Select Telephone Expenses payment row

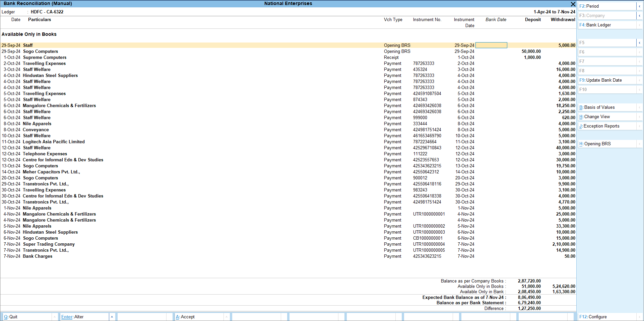[288, 154]
